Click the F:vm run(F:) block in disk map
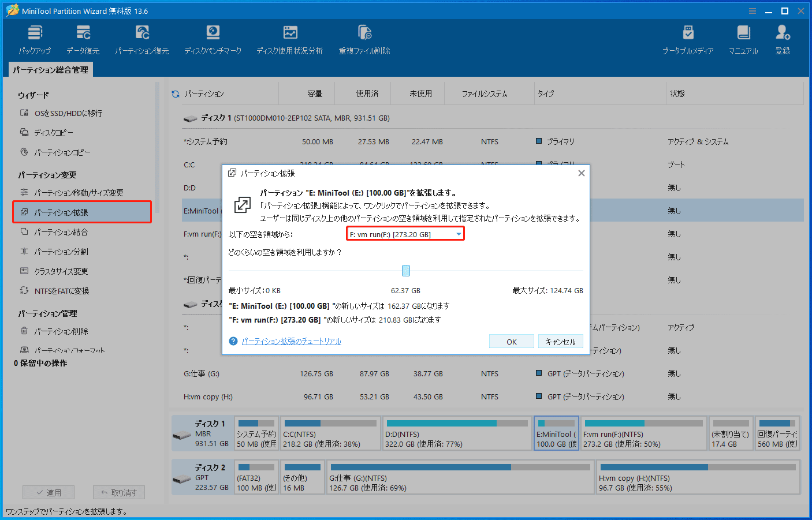Screen dimensions: 812x520 644,433
